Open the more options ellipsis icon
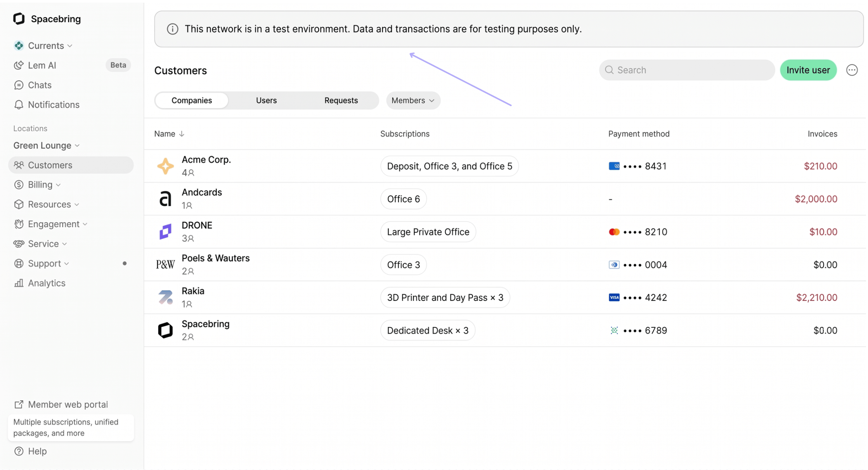 (852, 70)
